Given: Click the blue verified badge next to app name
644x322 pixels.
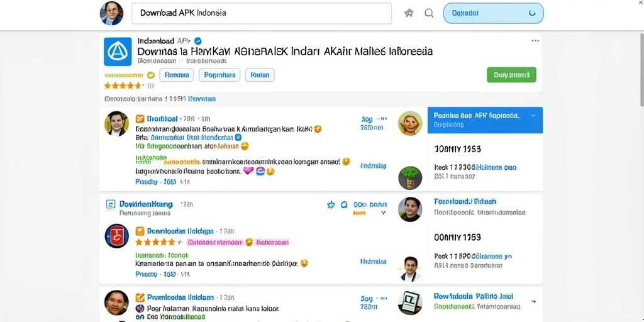Looking at the screenshot, I should (x=197, y=41).
